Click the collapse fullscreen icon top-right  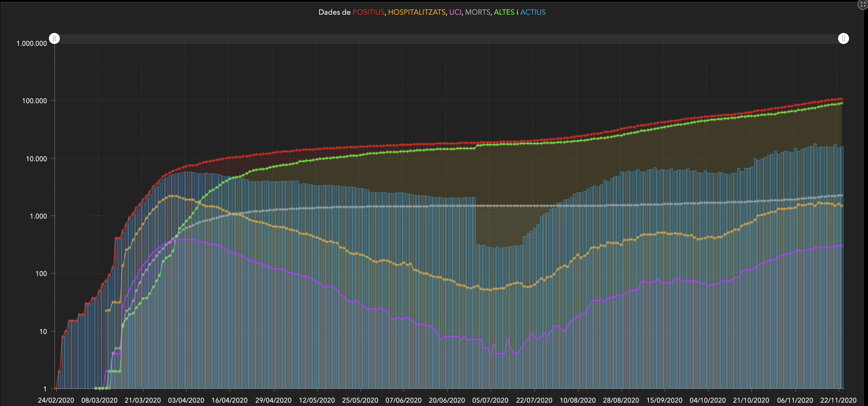(x=863, y=4)
